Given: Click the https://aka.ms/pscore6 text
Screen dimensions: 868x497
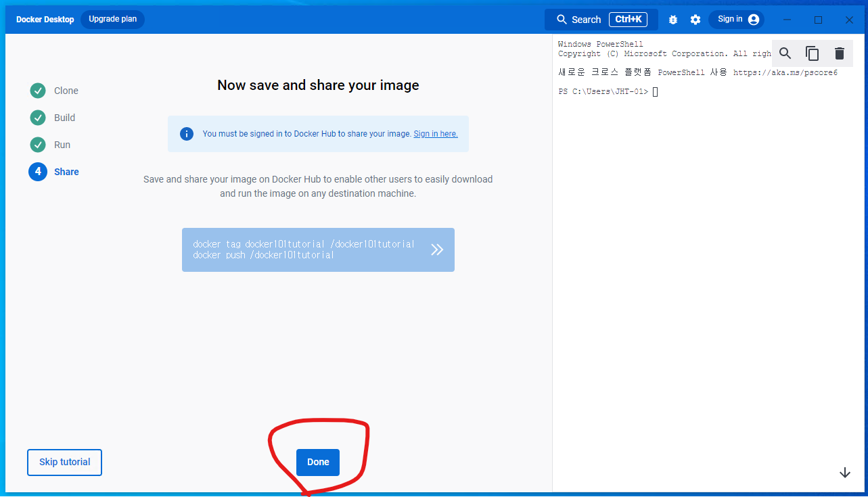Looking at the screenshot, I should [x=785, y=72].
